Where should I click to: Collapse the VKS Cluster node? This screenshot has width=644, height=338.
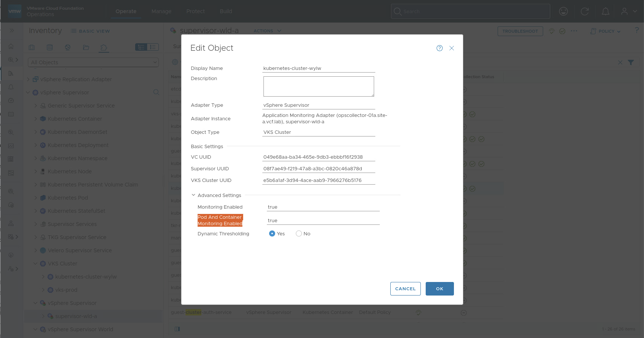click(36, 264)
